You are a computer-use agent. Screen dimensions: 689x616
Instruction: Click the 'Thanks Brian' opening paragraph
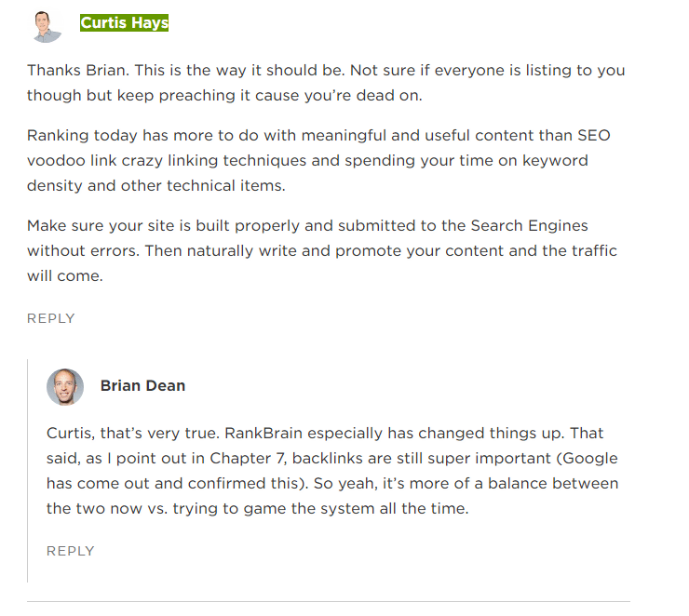326,83
